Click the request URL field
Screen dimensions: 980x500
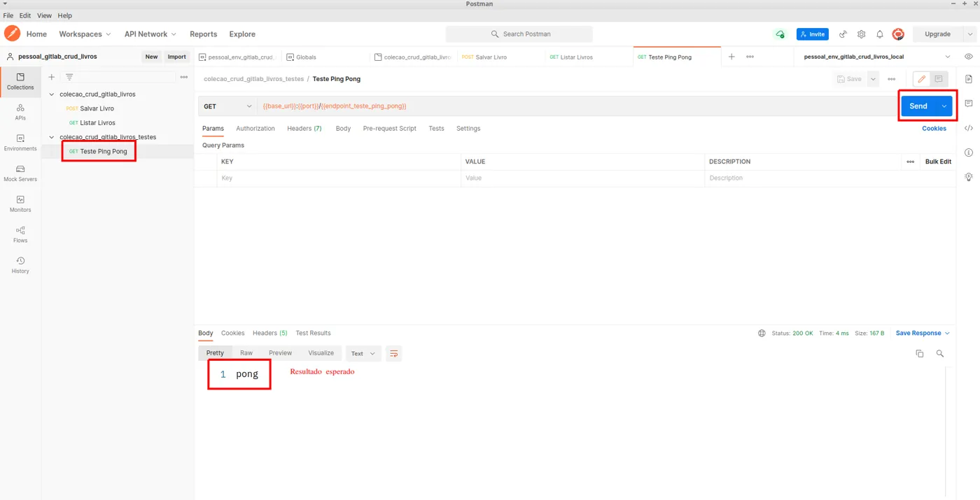point(577,106)
